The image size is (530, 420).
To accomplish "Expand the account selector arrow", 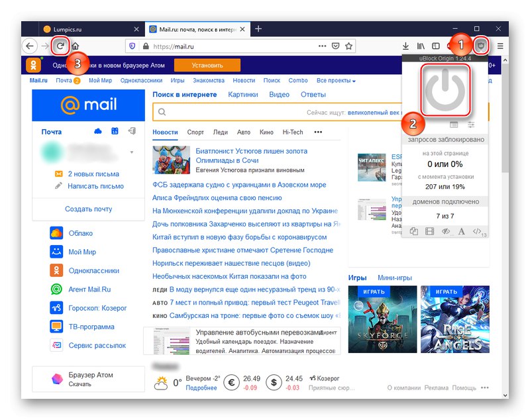I will (132, 152).
